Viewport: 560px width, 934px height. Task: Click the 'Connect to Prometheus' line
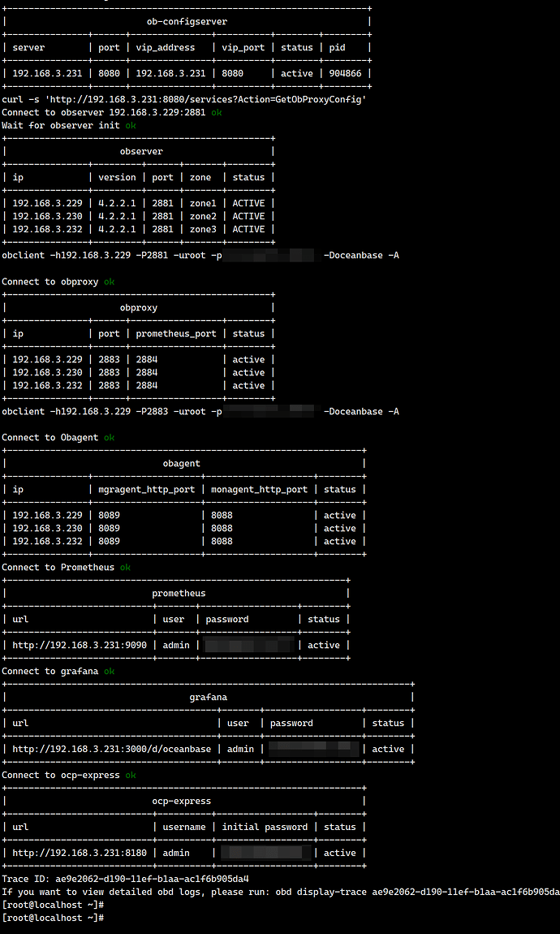[66, 567]
